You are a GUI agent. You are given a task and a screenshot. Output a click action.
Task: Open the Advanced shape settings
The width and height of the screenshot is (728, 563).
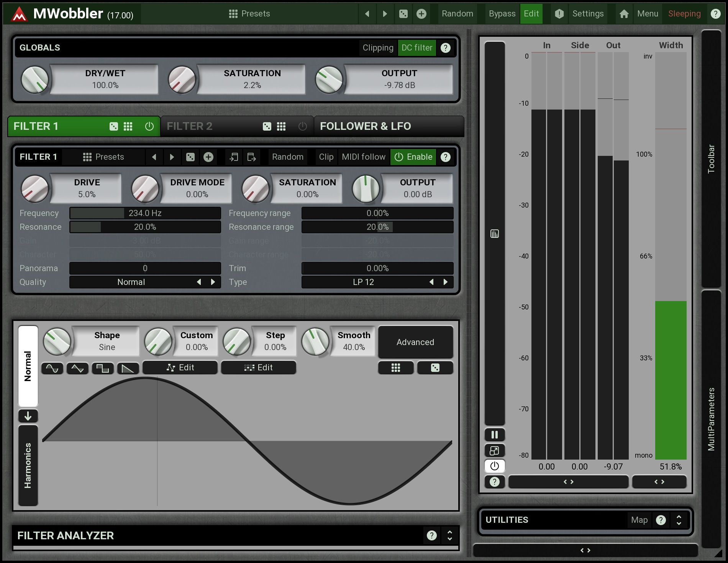pyautogui.click(x=415, y=342)
